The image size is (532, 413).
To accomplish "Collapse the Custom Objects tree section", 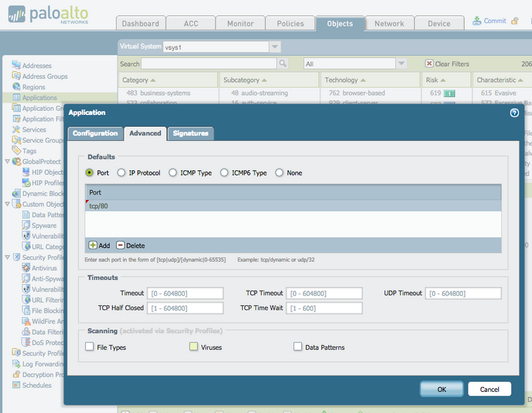I will tap(7, 204).
